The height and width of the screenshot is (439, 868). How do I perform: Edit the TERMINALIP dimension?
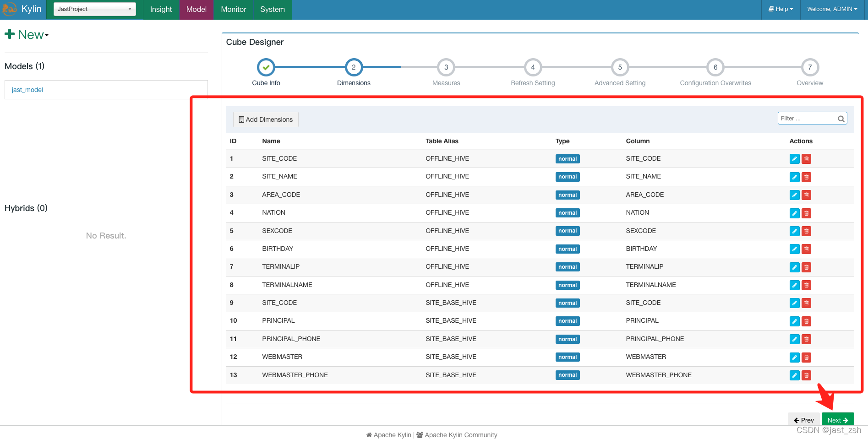[794, 267]
